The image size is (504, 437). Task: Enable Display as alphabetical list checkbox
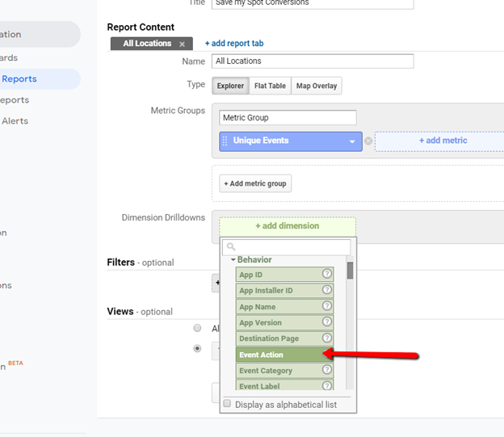click(x=227, y=404)
